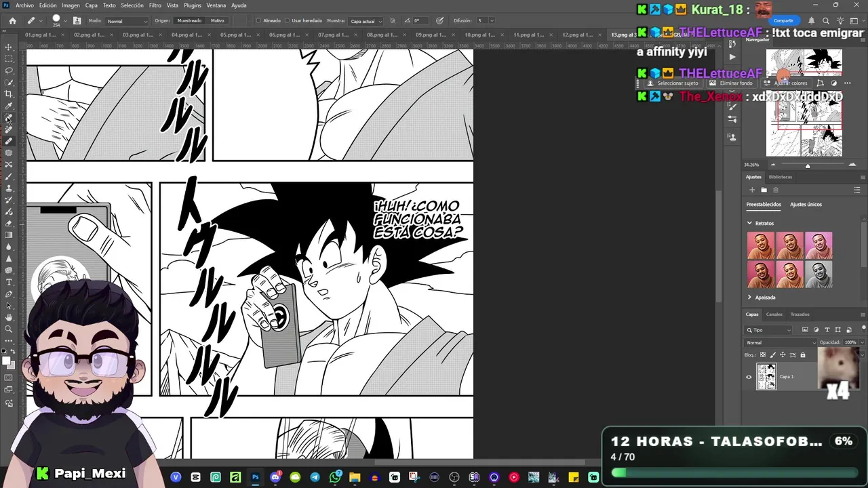The image size is (868, 488).
Task: Select the Pen tool
Action: coord(9,294)
